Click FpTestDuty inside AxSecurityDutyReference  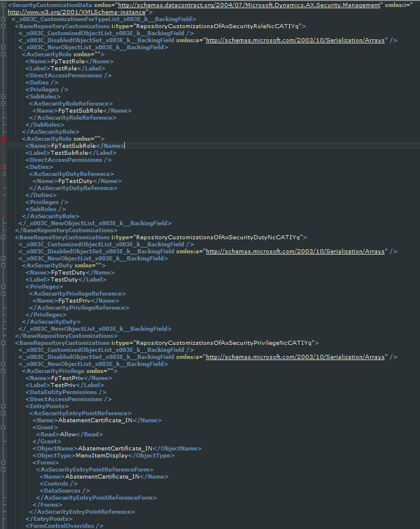(75, 181)
